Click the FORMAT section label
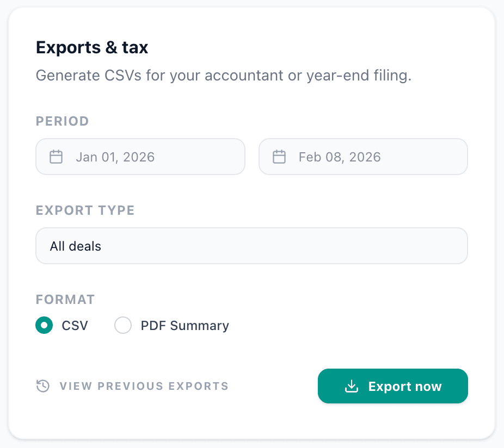The height and width of the screenshot is (448, 504). (65, 300)
